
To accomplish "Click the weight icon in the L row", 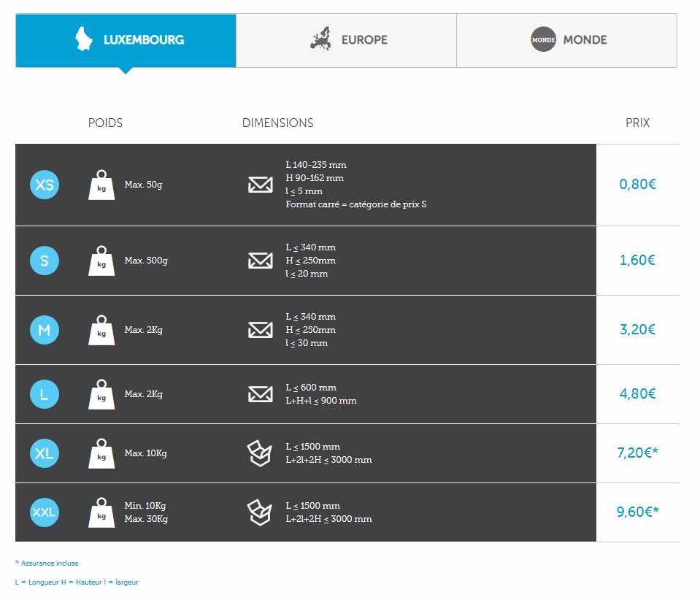I will (x=101, y=394).
